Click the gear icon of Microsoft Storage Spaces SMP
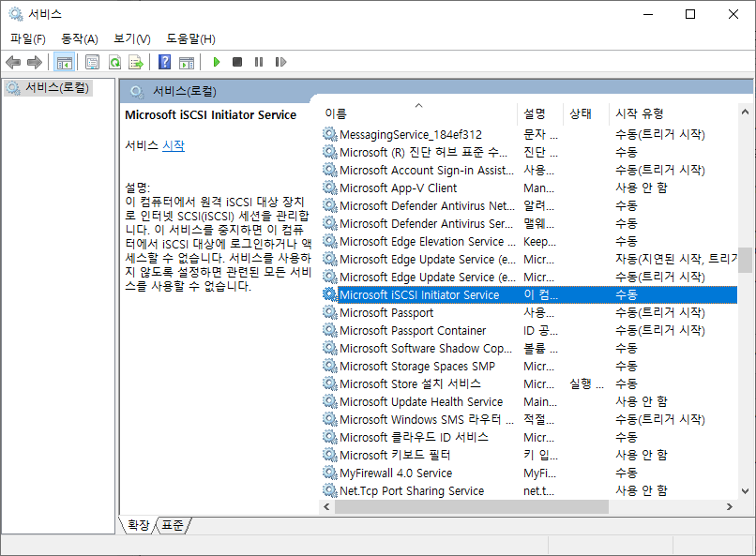 tap(330, 366)
